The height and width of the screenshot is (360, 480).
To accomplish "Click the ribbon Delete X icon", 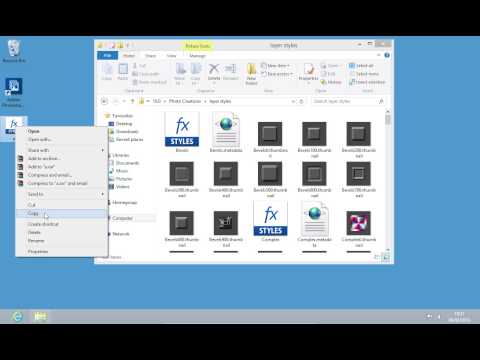I will coord(214,69).
